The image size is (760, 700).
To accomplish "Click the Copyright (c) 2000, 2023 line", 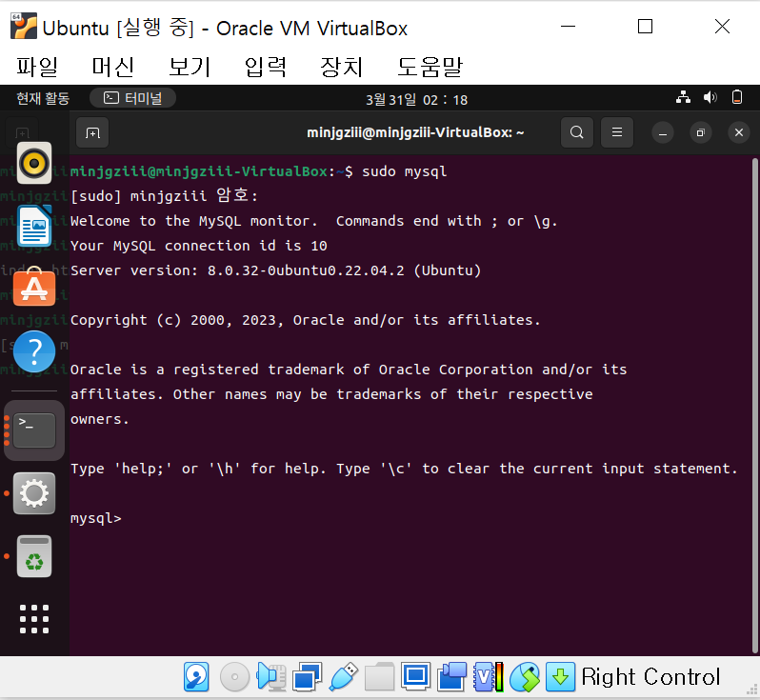I will pos(306,320).
